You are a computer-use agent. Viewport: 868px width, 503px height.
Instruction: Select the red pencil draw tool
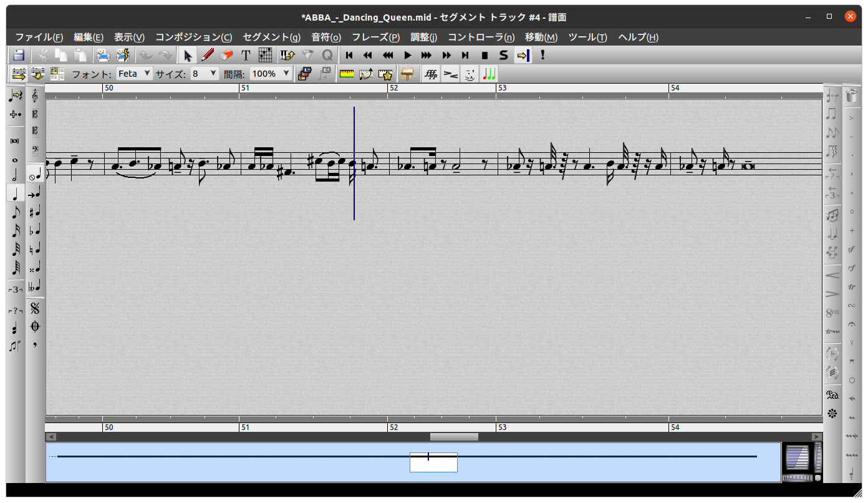[x=208, y=55]
